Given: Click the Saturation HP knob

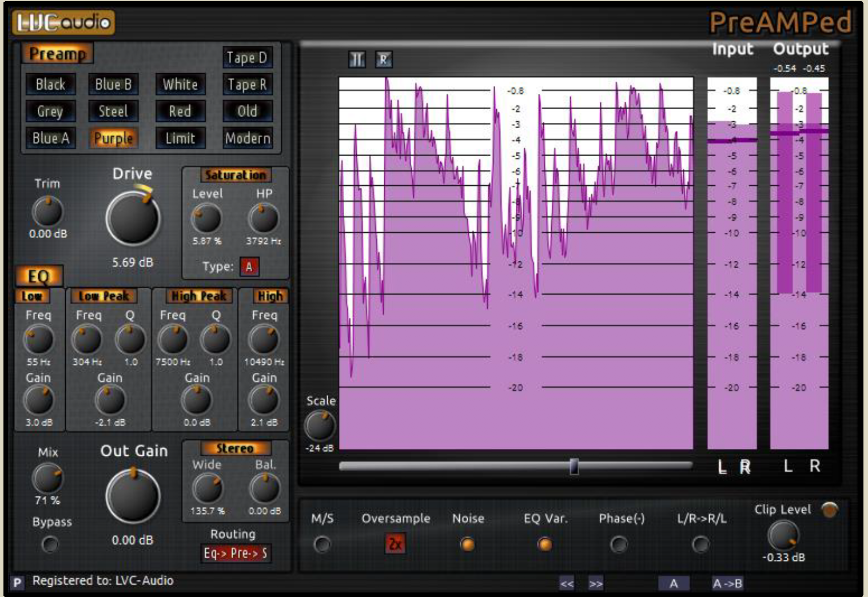Looking at the screenshot, I should (263, 218).
